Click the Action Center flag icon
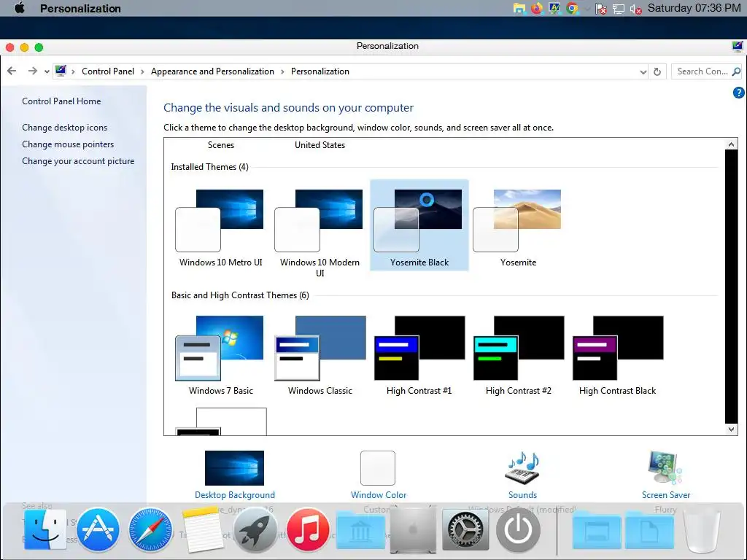The image size is (747, 560). pos(601,9)
